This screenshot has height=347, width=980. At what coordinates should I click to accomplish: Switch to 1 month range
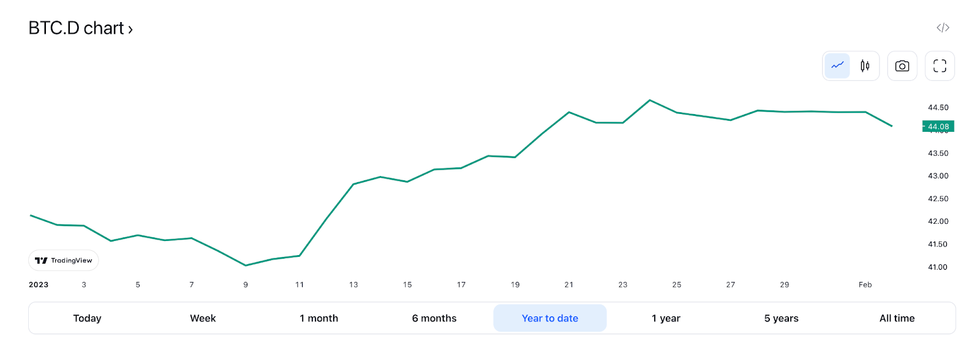(318, 318)
